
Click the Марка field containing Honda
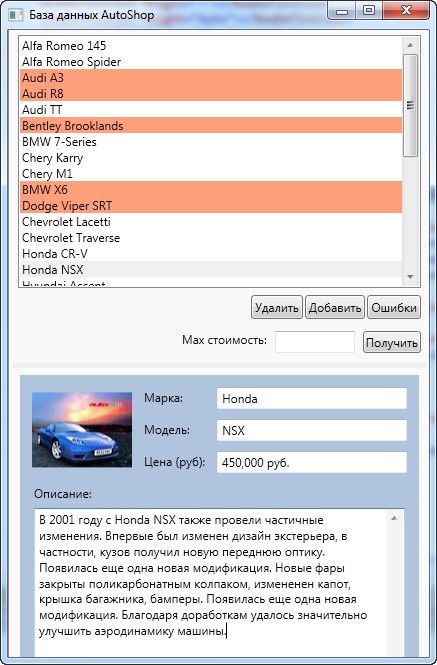312,399
